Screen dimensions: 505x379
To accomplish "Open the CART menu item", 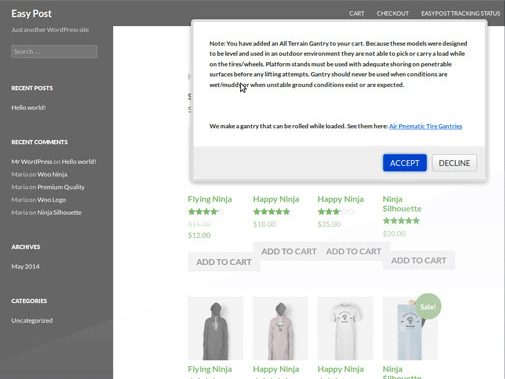I will (356, 13).
